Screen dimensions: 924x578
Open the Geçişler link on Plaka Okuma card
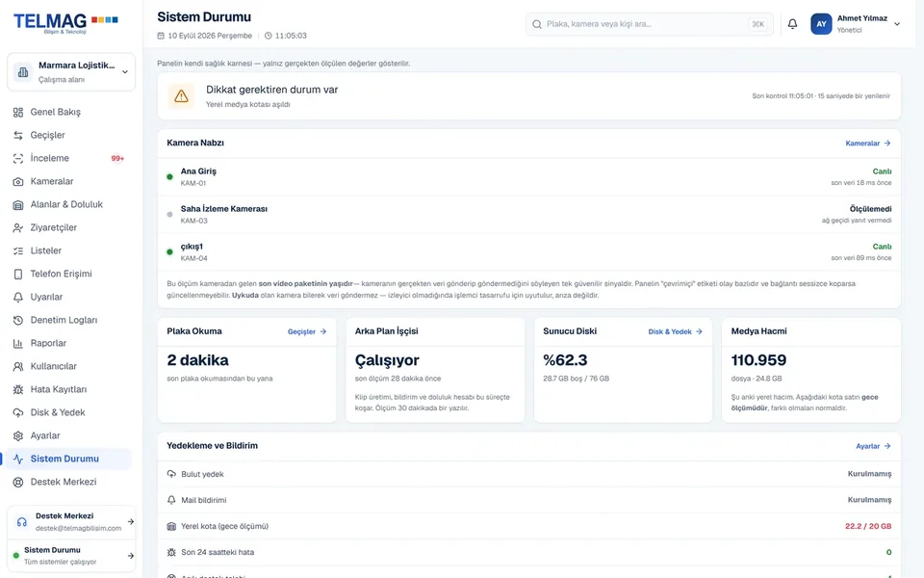[307, 332]
